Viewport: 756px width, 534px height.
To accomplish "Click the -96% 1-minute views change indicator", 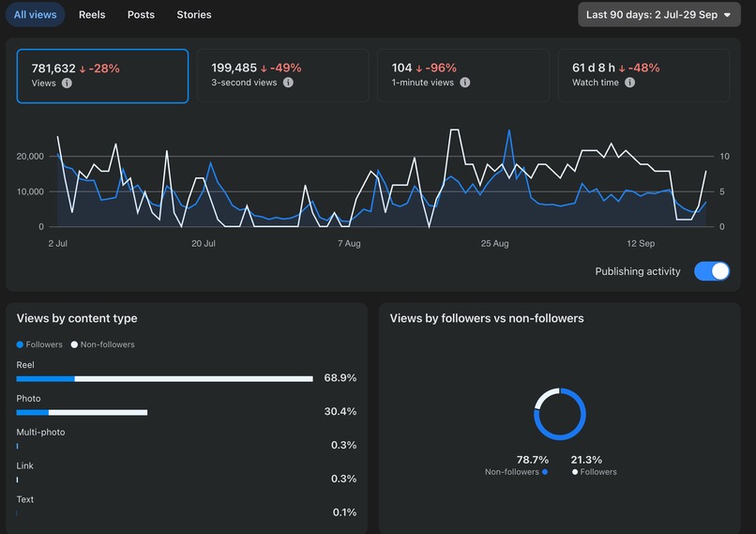I will (x=436, y=68).
